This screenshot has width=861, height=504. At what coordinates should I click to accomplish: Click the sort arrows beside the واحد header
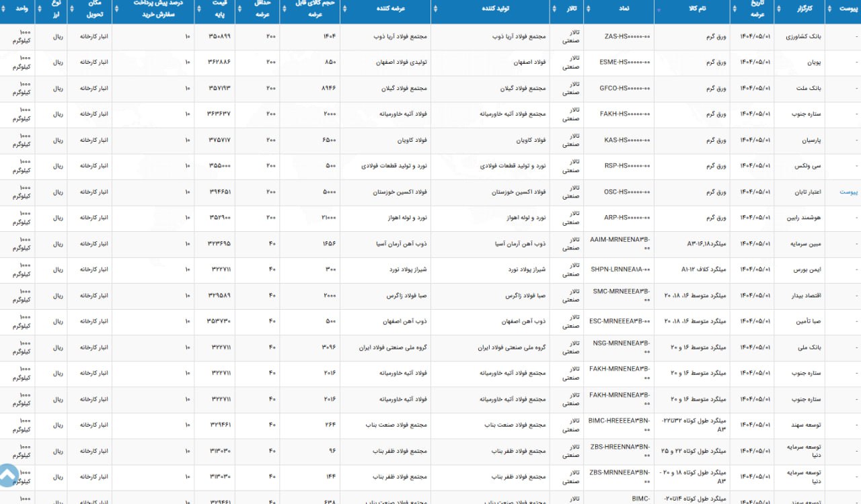click(3, 9)
